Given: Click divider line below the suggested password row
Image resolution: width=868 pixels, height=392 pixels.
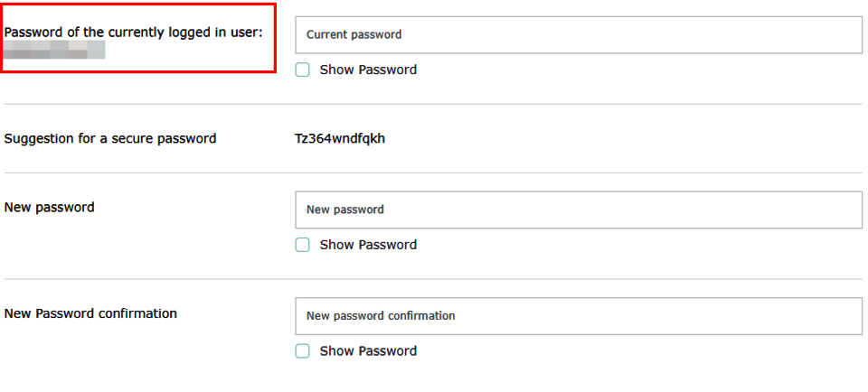Looking at the screenshot, I should click(434, 173).
